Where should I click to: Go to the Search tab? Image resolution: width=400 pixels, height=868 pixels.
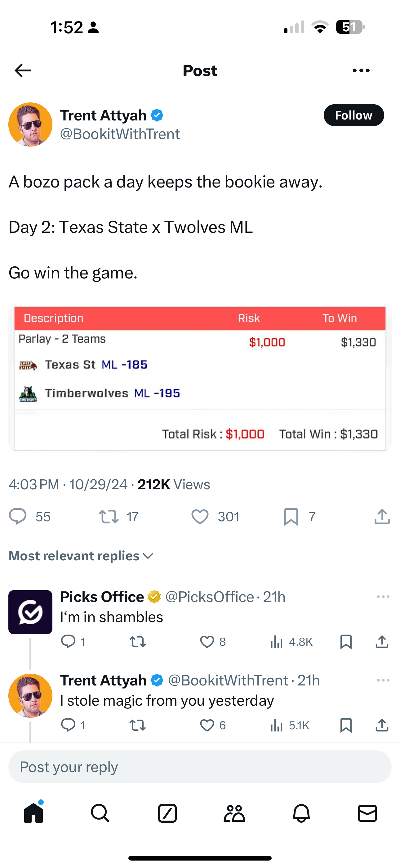pos(100,813)
